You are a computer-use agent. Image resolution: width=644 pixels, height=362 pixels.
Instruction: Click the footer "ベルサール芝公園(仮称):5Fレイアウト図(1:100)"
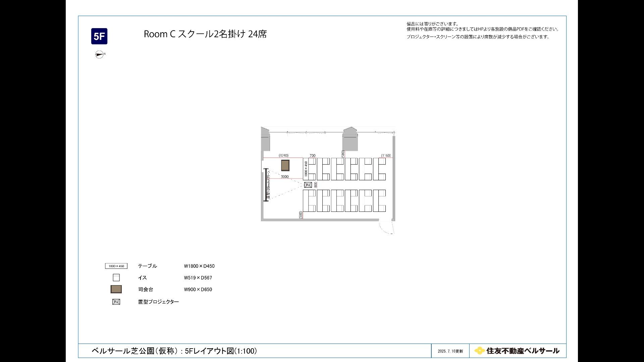(x=174, y=351)
